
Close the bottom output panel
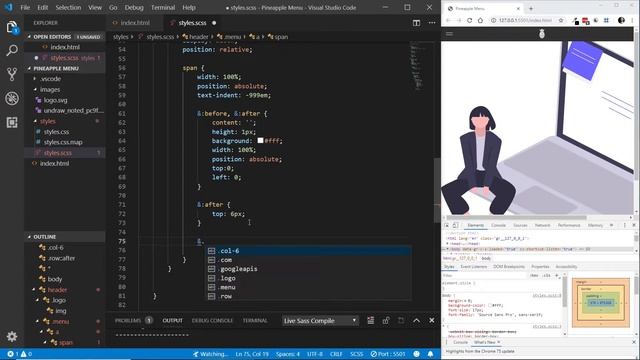point(431,320)
